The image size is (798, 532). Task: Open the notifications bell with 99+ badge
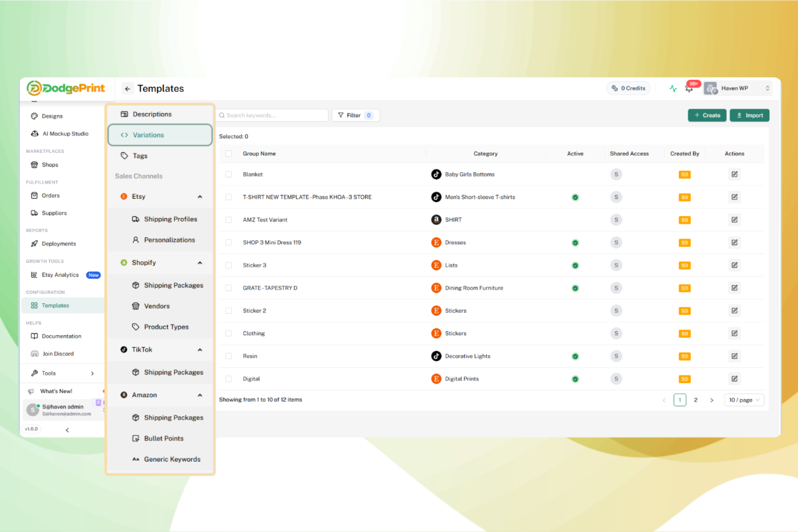click(x=689, y=88)
